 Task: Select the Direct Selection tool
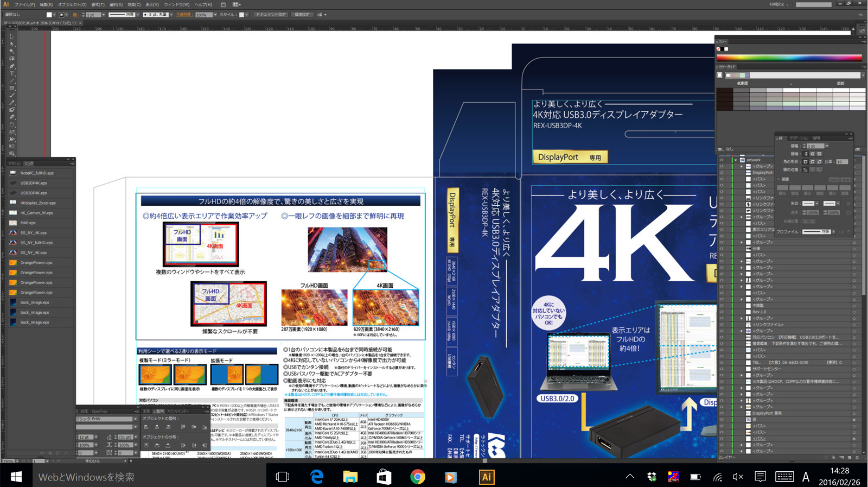[x=11, y=44]
